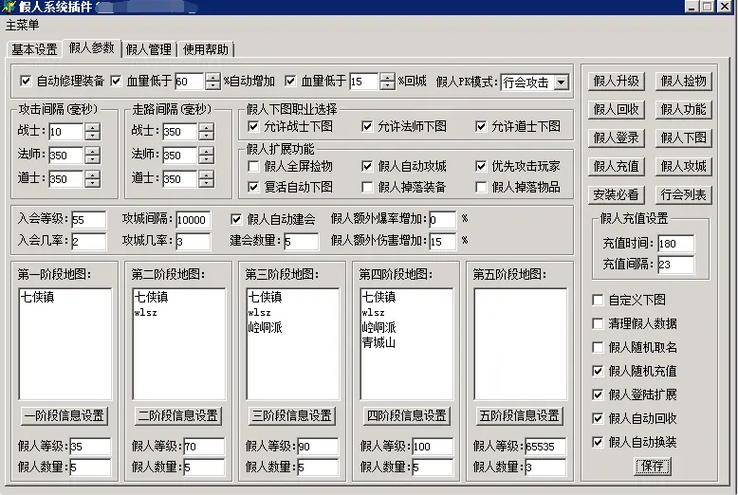
Task: Enable 假人全屏捡物 option
Action: [254, 166]
